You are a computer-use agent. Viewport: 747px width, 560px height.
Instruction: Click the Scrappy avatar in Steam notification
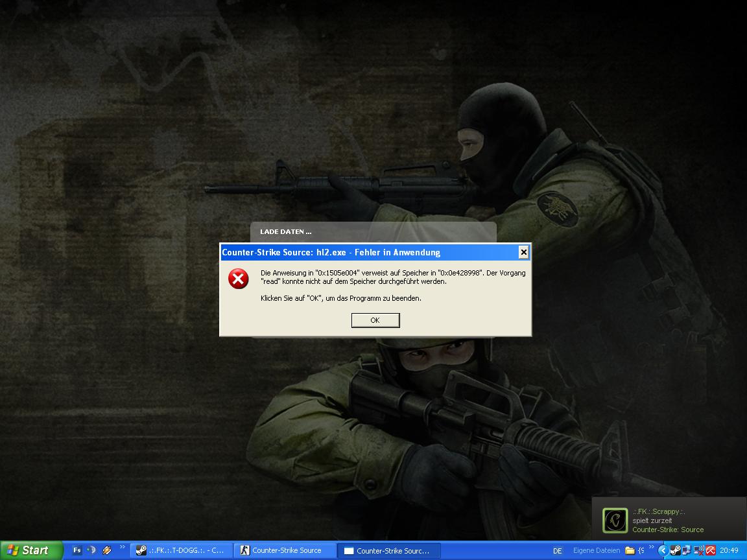click(615, 520)
